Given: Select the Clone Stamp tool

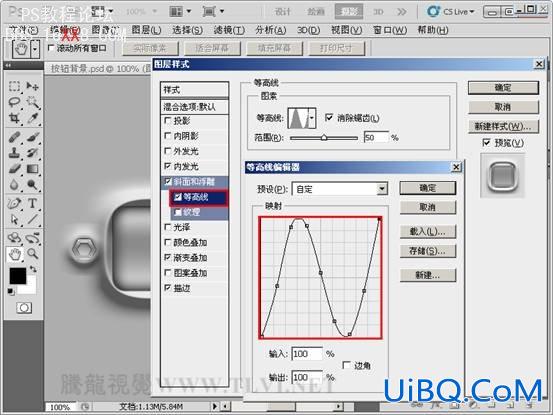Looking at the screenshot, I should (14, 153).
